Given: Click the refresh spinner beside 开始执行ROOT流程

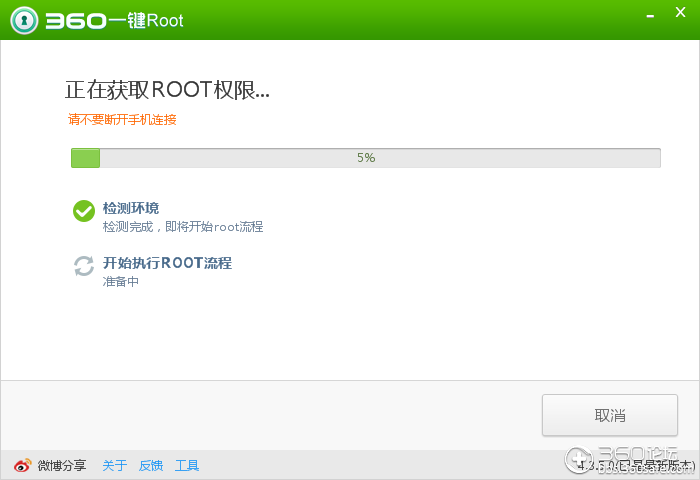Looking at the screenshot, I should 84,266.
